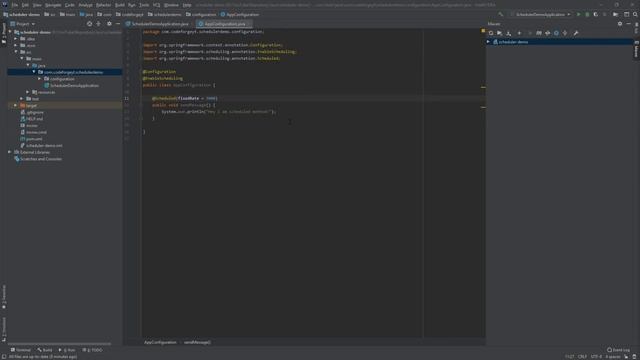Screen dimensions: 640x360
Task: Click the Add Maven Projects plus icon
Action: click(x=519, y=33)
